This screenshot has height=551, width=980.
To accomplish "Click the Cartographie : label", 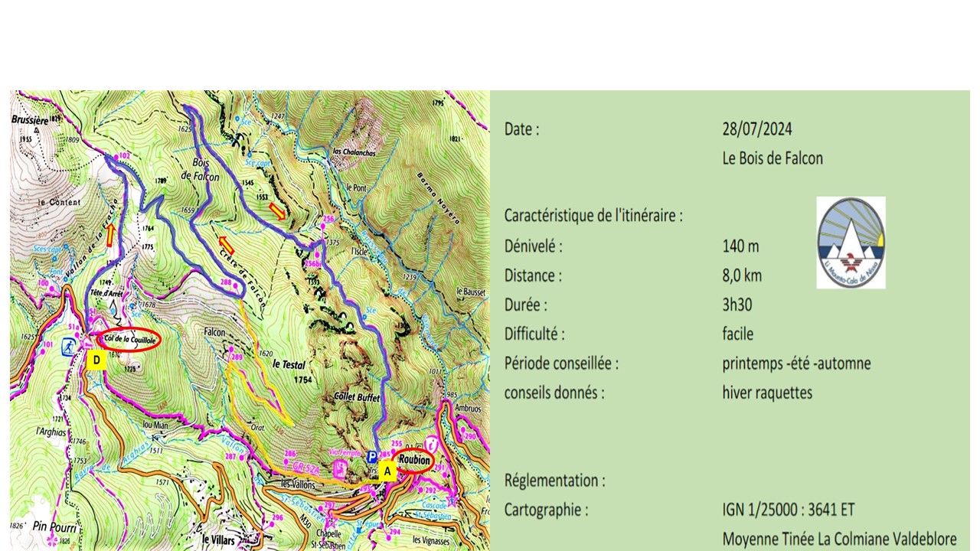I will click(547, 510).
